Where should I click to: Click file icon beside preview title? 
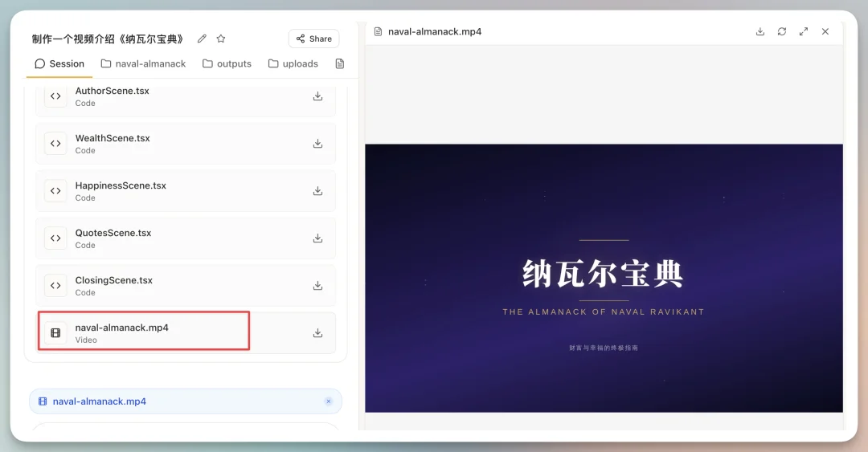pos(378,31)
